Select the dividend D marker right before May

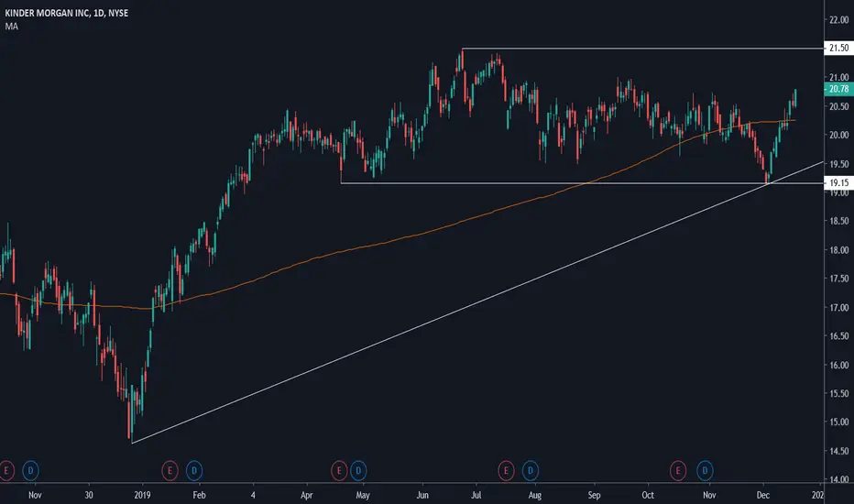358,470
